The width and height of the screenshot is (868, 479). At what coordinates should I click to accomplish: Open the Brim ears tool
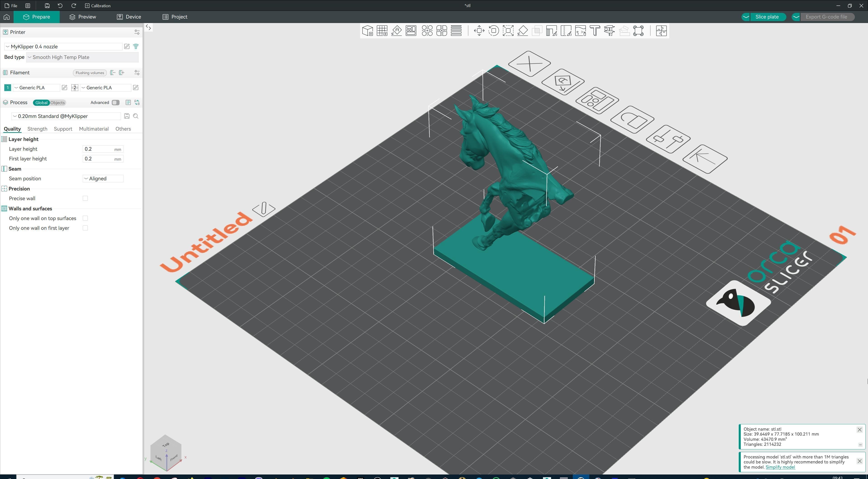coord(638,31)
